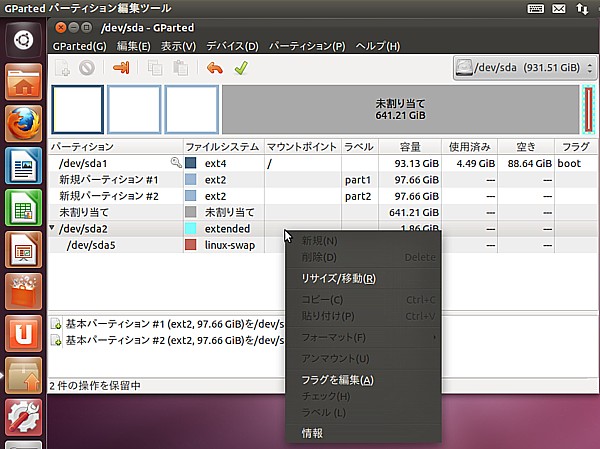Open the /dev/sda device selector dropdown
The image size is (600, 449).
tap(524, 68)
